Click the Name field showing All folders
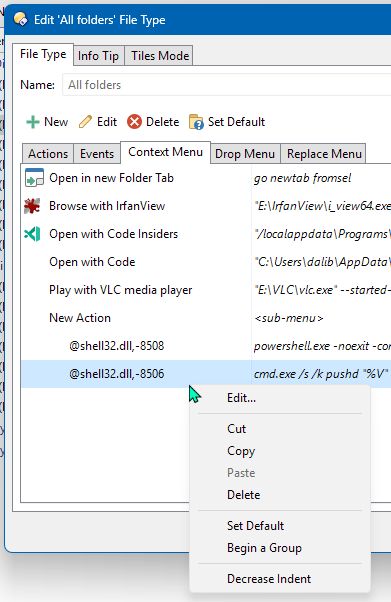The width and height of the screenshot is (391, 602). 227,85
